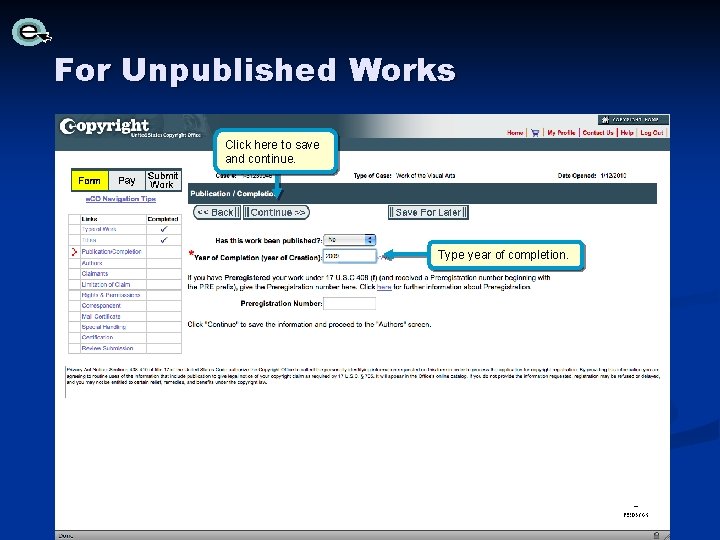
Task: Open the Help link
Action: [627, 133]
